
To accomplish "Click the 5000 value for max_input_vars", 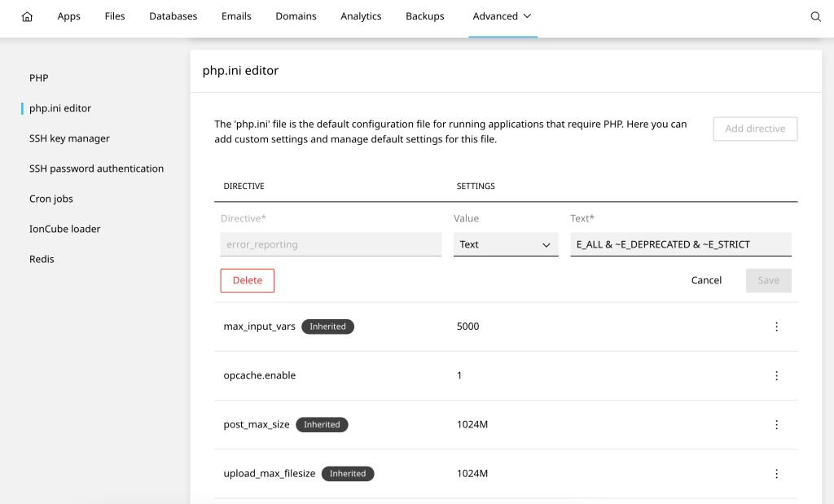I will click(x=468, y=327).
